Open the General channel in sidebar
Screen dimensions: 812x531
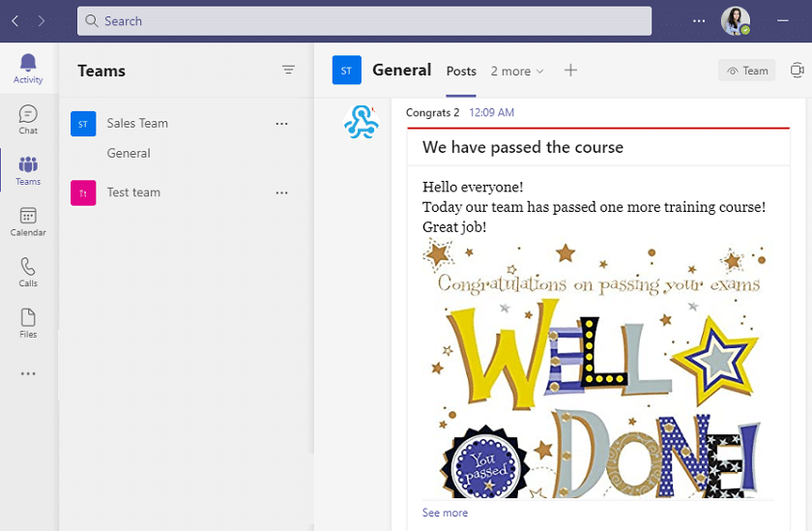(129, 154)
